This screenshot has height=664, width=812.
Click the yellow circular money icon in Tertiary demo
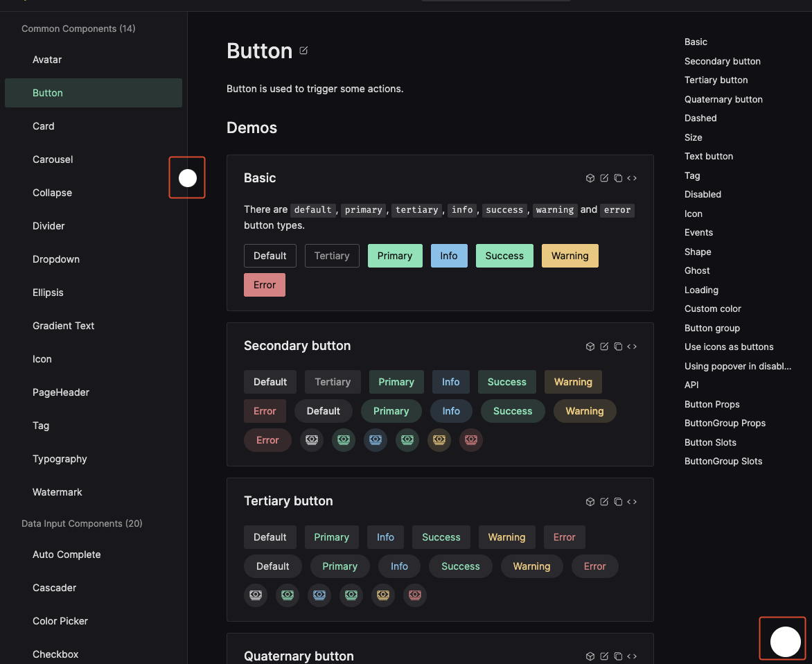(382, 595)
